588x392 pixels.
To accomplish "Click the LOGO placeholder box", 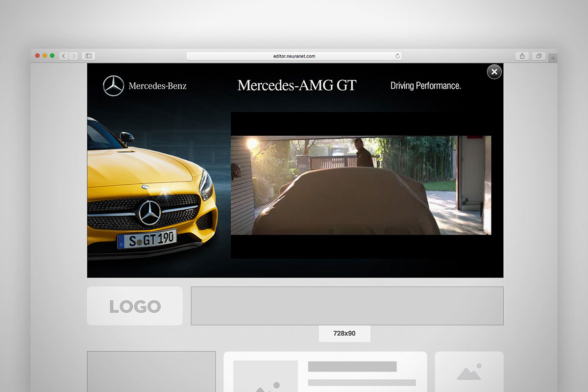I will tap(135, 306).
